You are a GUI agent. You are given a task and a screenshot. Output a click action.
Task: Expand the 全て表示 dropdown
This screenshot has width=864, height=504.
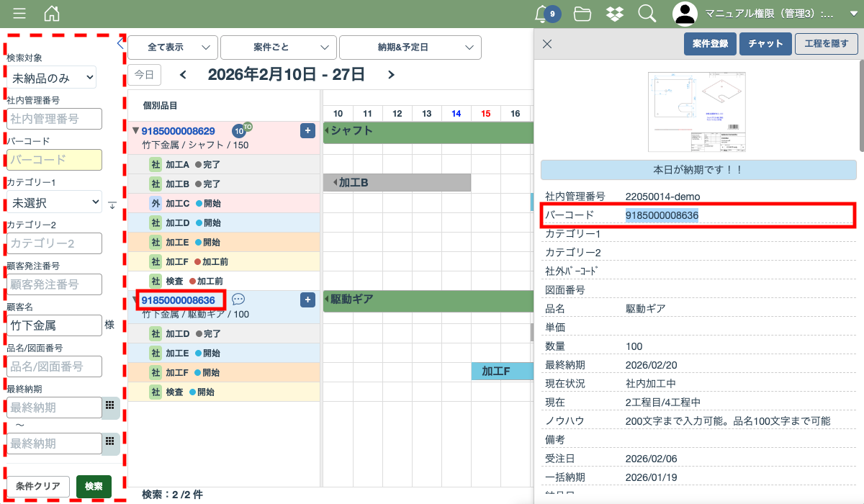click(173, 48)
